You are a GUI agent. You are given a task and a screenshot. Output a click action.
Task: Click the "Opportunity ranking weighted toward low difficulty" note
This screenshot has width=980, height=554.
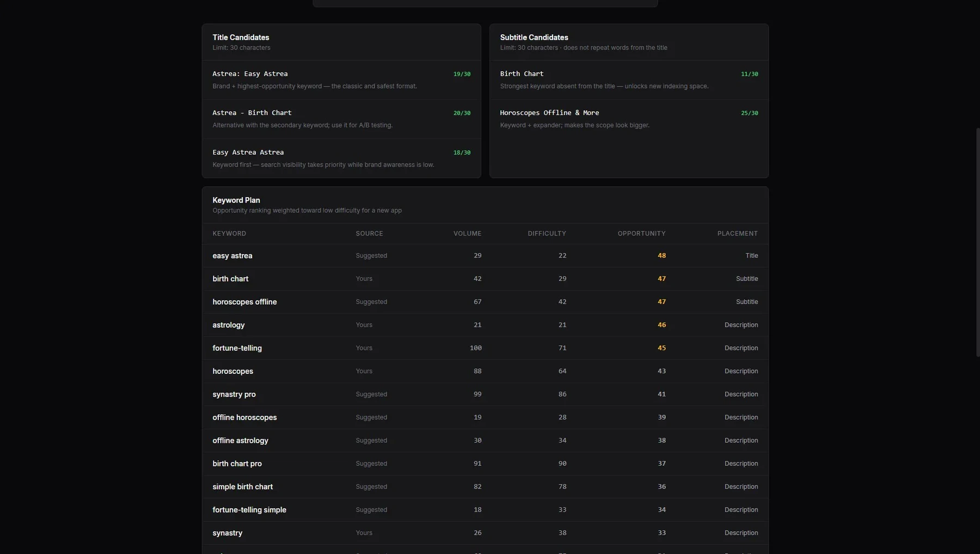tap(307, 211)
